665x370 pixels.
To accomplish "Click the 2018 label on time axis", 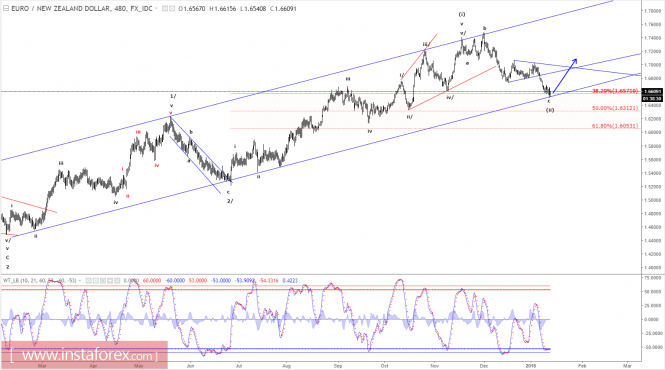I will (531, 365).
